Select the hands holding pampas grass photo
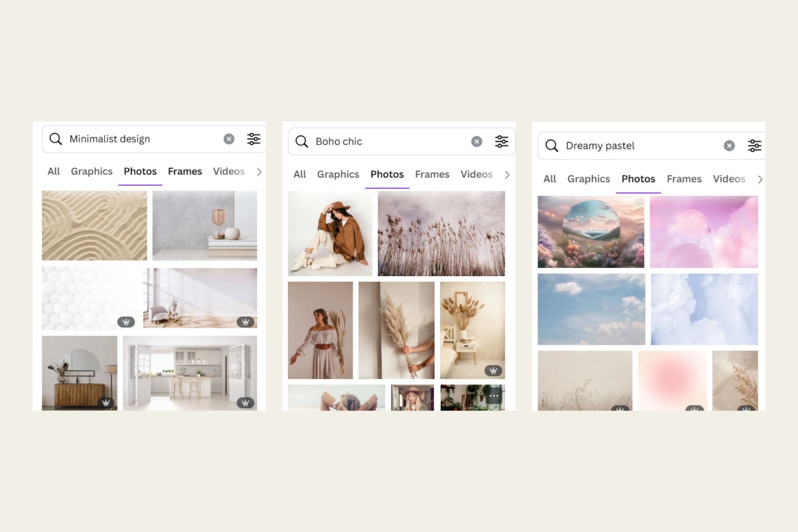Screen dimensions: 798x532 [396, 330]
